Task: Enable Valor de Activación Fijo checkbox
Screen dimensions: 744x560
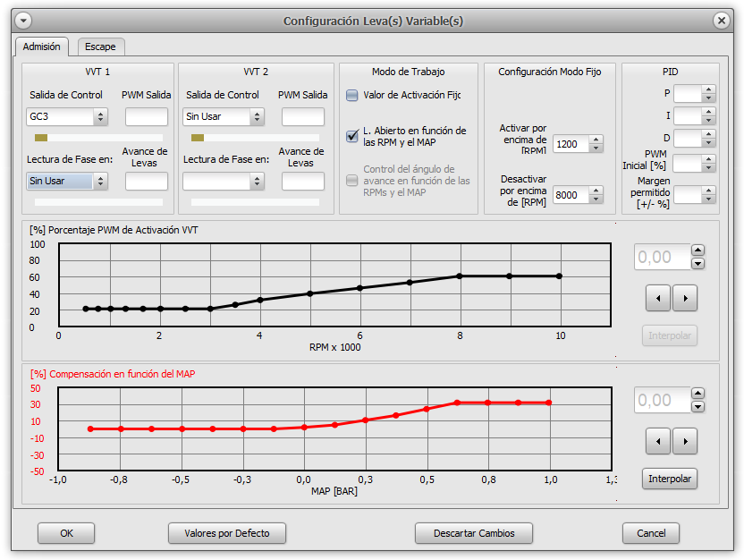Action: [x=352, y=95]
